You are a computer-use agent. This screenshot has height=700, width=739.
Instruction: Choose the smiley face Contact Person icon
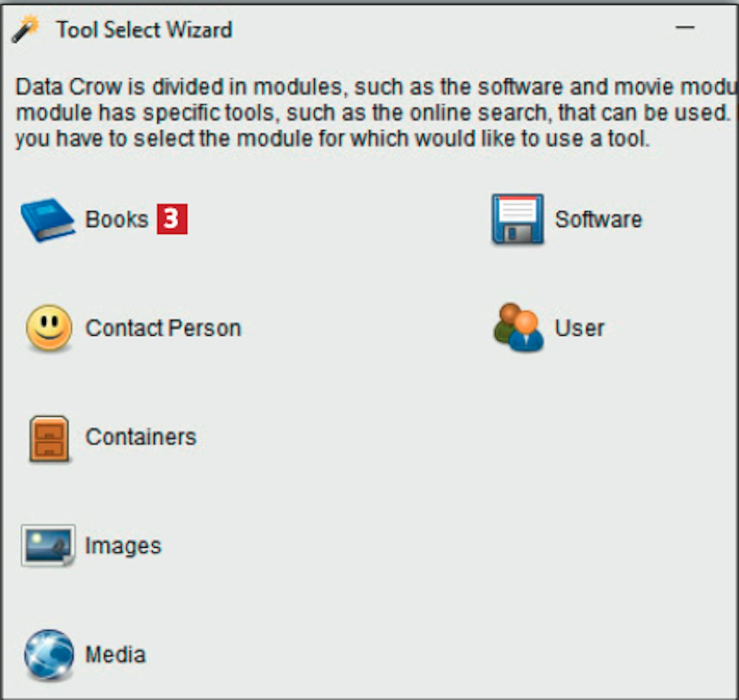point(49,328)
